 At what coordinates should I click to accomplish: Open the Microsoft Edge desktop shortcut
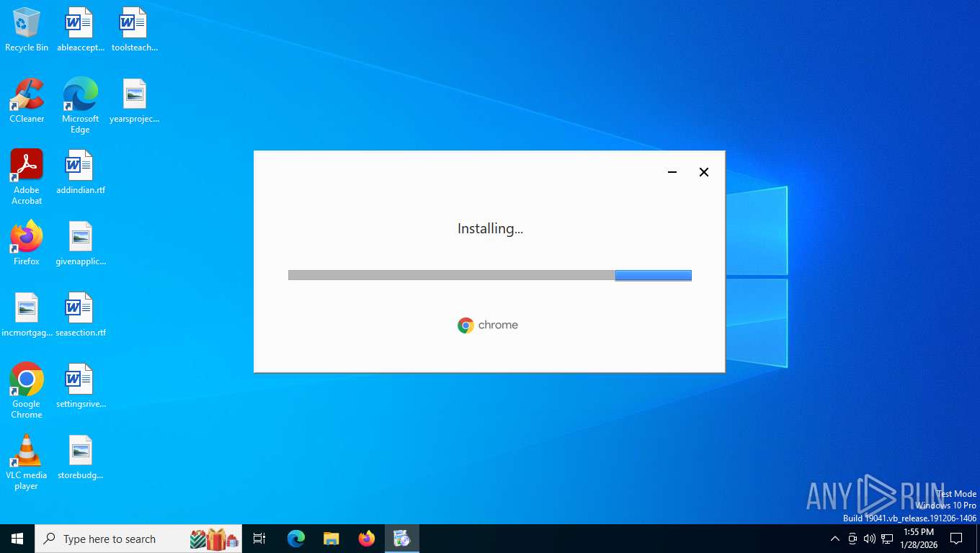[x=80, y=106]
